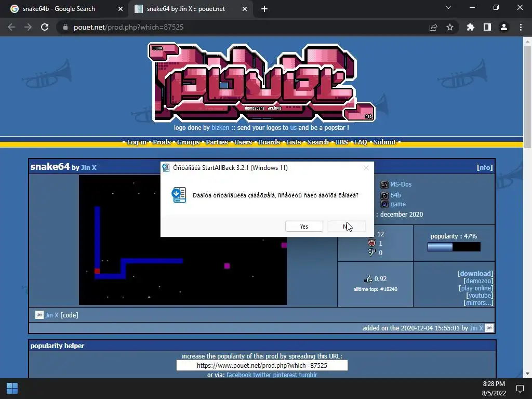
Task: Open the Lists menu item
Action: click(294, 142)
